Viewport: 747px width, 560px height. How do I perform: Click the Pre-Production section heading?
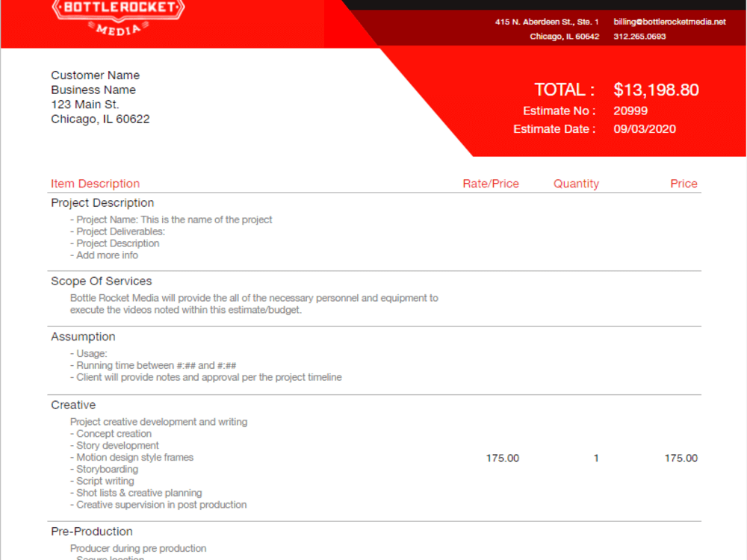(92, 532)
